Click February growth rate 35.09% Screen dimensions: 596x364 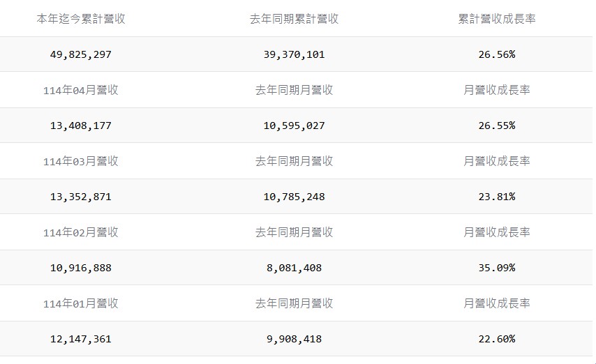tap(496, 268)
